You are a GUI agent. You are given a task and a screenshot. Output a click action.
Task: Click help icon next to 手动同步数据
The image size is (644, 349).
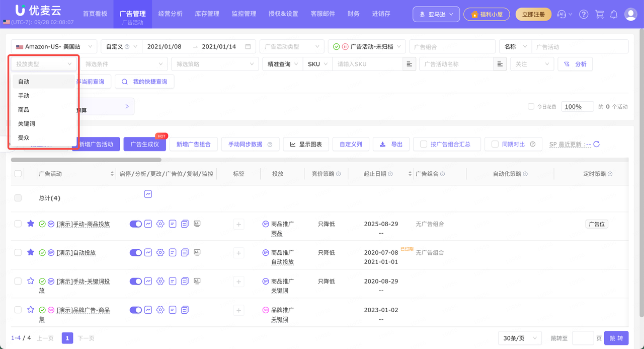(x=270, y=145)
